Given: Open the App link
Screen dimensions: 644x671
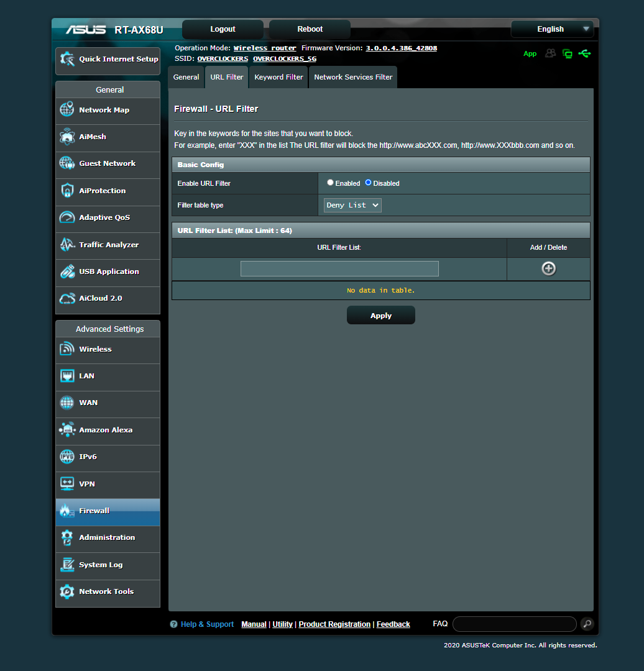Looking at the screenshot, I should (x=530, y=53).
